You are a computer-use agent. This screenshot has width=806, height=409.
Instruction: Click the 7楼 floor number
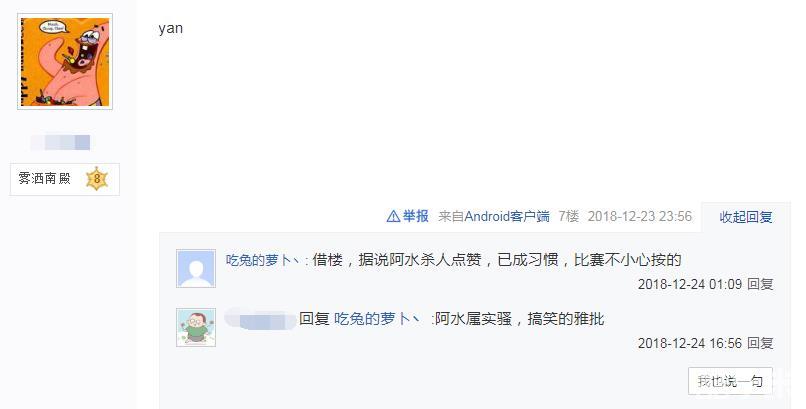click(x=569, y=216)
